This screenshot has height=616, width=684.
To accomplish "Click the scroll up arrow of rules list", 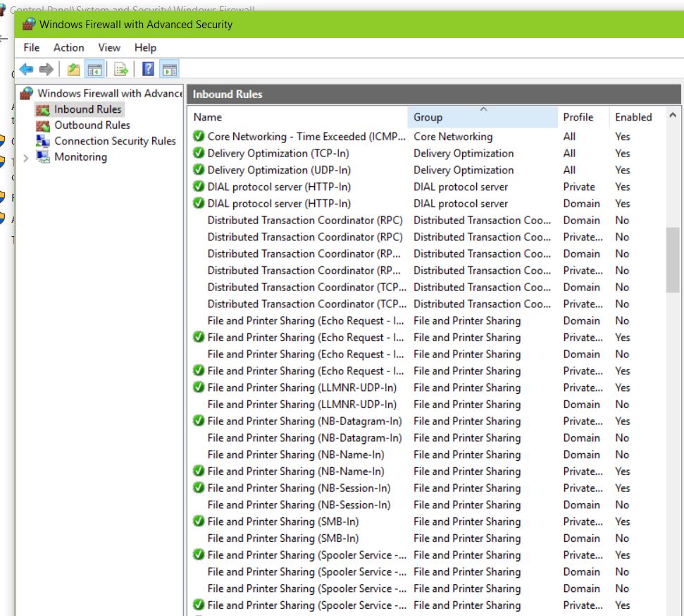I will click(672, 116).
